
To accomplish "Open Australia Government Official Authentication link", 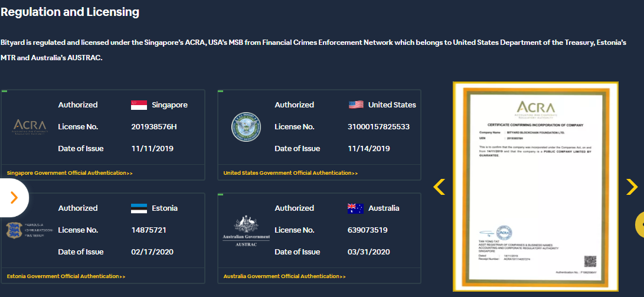I will pyautogui.click(x=285, y=276).
